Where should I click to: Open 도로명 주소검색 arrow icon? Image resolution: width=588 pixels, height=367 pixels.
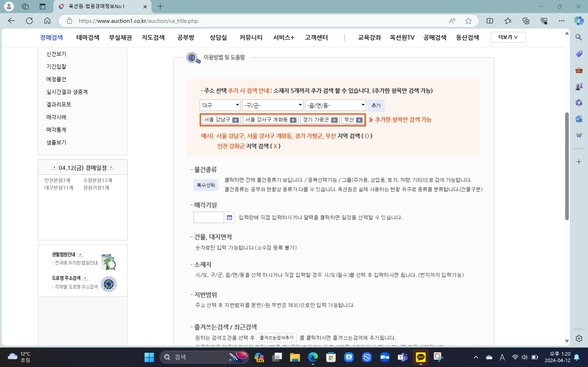pyautogui.click(x=85, y=278)
